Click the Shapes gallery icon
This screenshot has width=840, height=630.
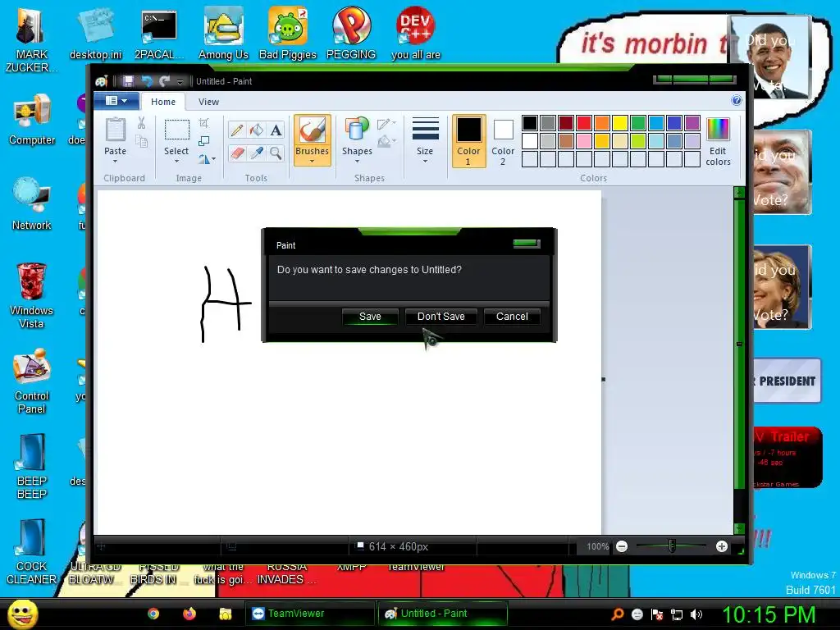coord(357,130)
